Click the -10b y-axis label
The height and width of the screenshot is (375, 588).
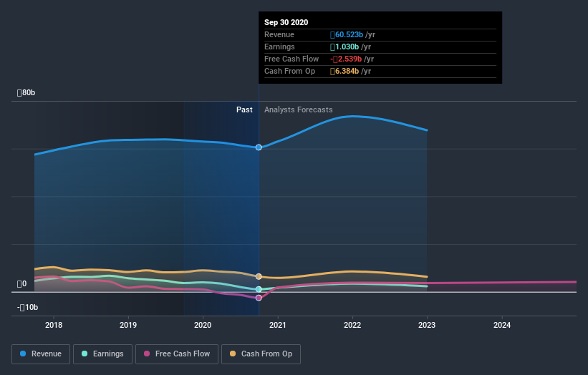coord(27,308)
